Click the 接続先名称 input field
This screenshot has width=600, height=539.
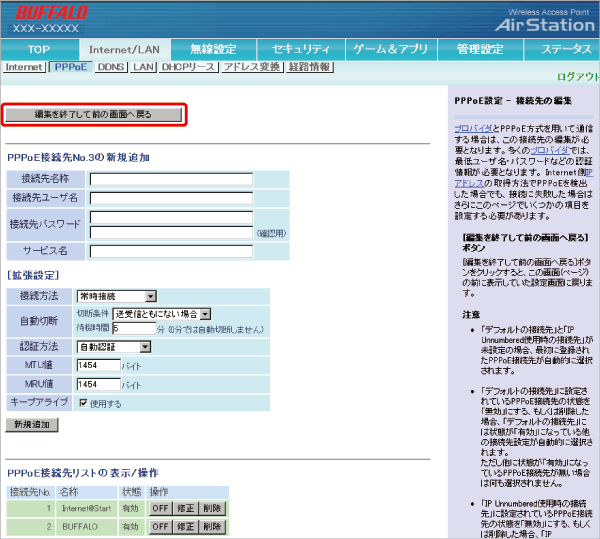170,178
